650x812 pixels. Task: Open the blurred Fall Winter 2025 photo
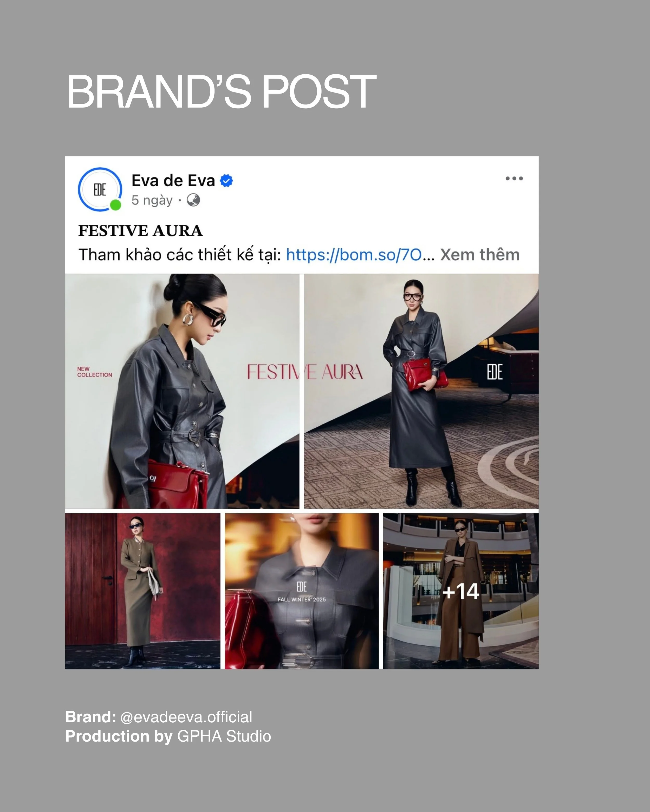click(x=301, y=591)
